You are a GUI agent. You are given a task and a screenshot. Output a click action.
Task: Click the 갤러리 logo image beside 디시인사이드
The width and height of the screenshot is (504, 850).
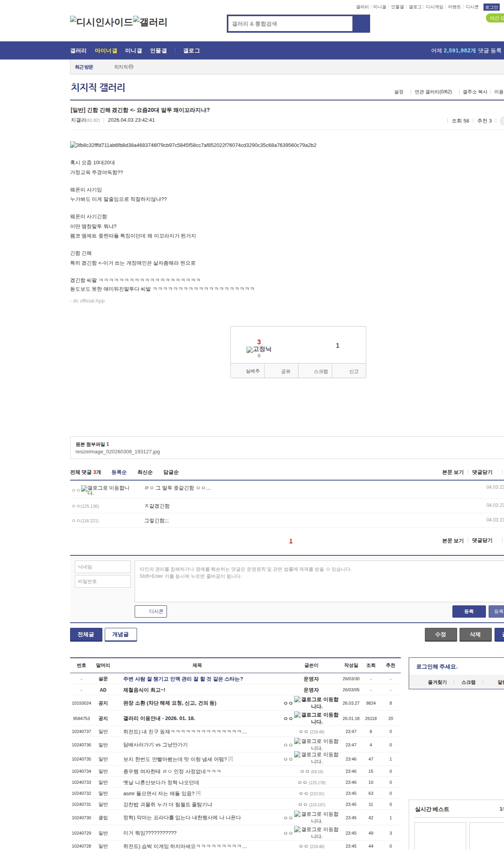tap(150, 22)
